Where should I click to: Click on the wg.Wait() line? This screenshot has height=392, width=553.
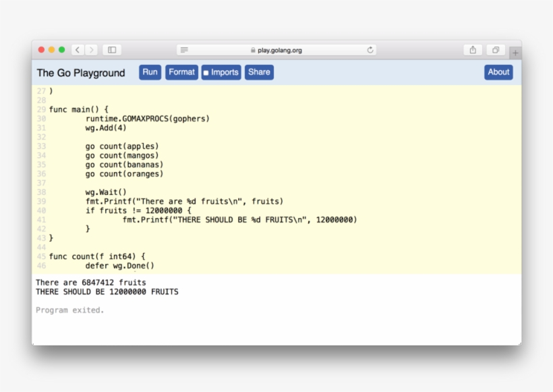click(x=106, y=192)
